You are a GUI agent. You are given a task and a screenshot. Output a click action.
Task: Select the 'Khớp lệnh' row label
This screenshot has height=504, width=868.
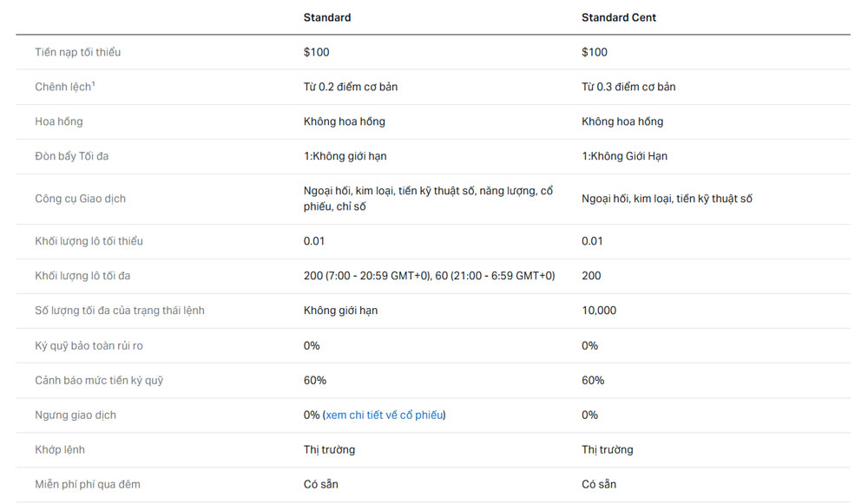(60, 449)
